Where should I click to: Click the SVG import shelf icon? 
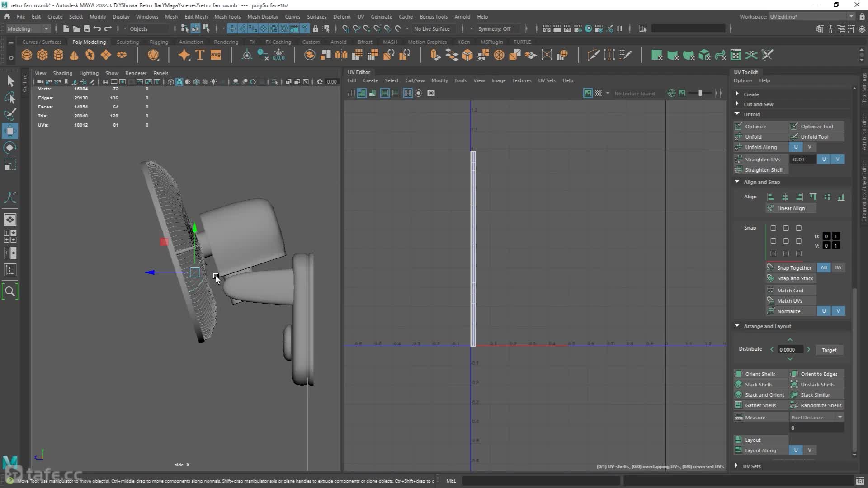point(216,55)
